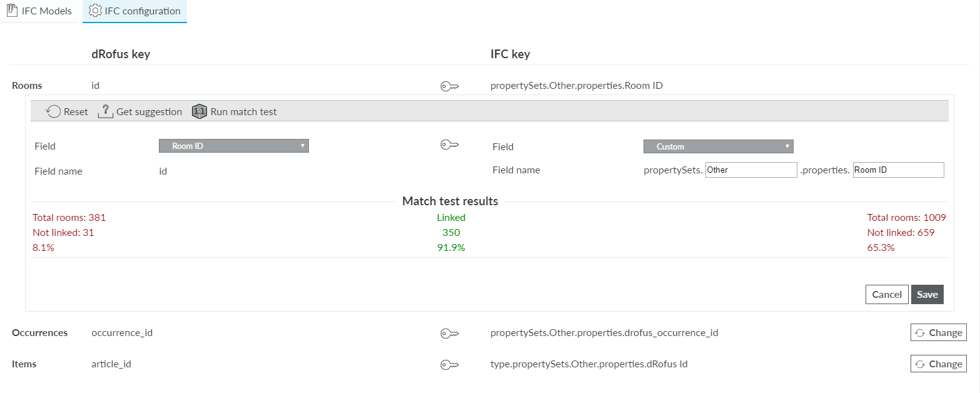Open the Custom field dropdown

[x=718, y=146]
